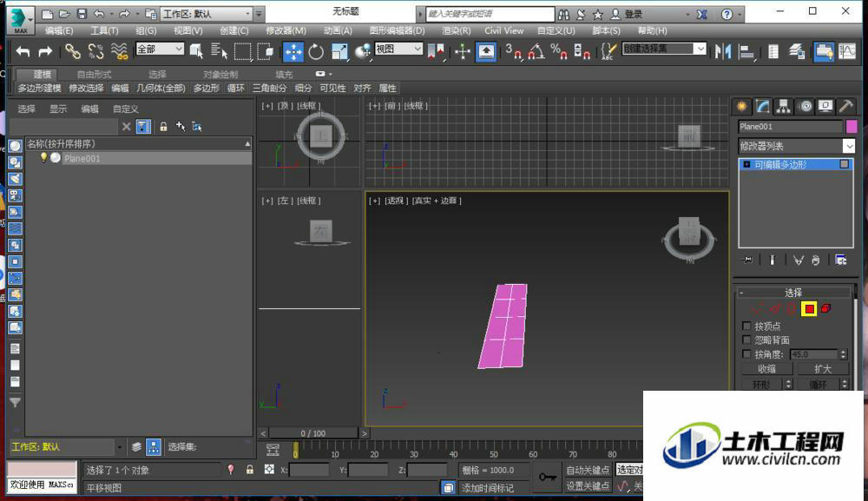The image size is (868, 501).
Task: Open the Create command panel tab
Action: click(741, 106)
